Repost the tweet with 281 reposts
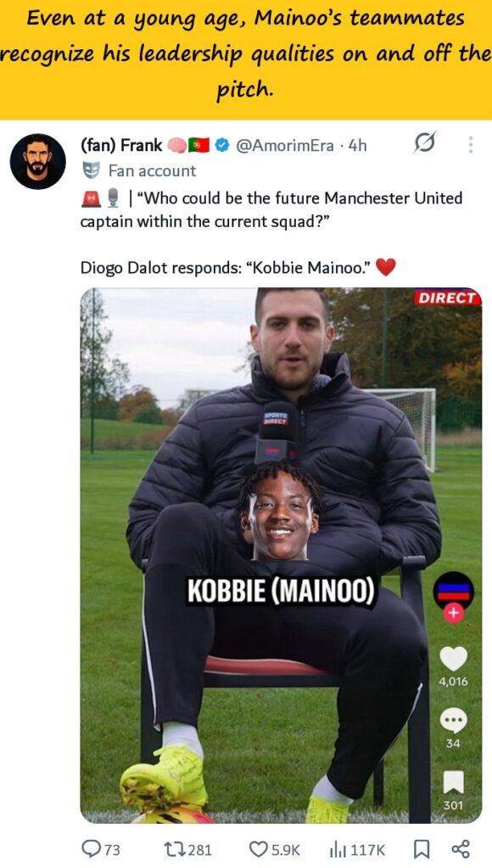492x868 pixels. 187,849
